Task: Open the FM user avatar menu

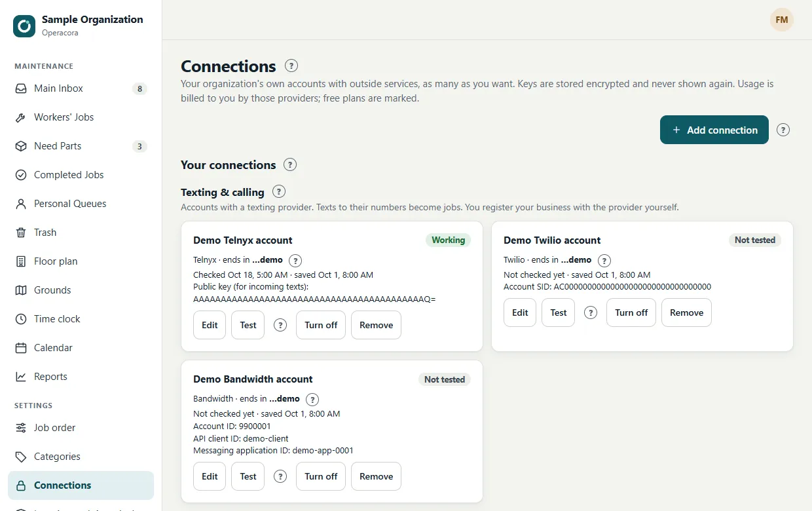Action: tap(781, 20)
